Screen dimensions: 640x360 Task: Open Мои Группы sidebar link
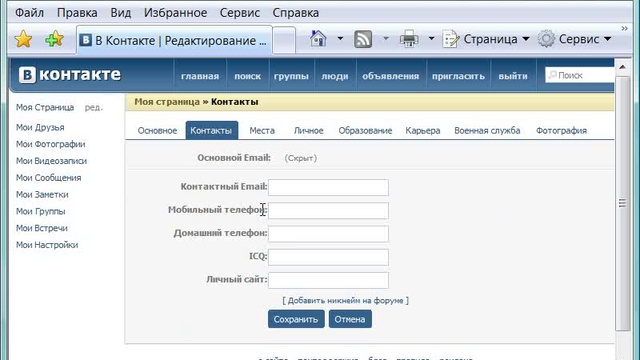click(40, 211)
